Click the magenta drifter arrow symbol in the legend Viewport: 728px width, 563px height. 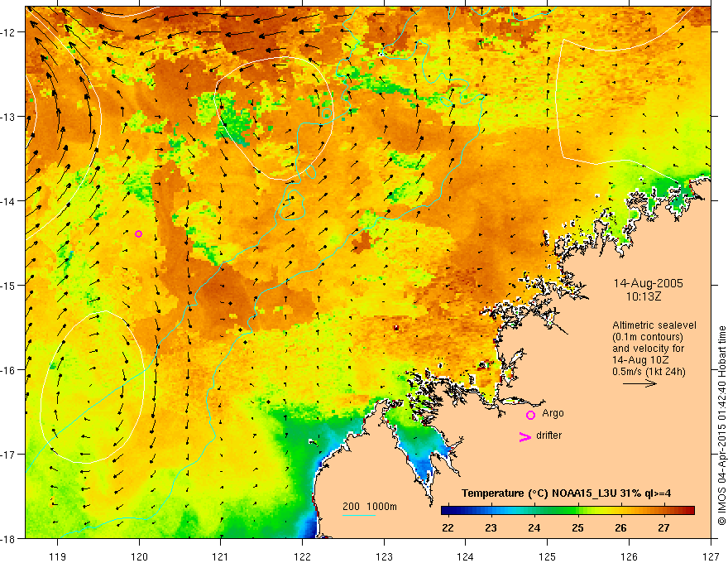coord(525,436)
